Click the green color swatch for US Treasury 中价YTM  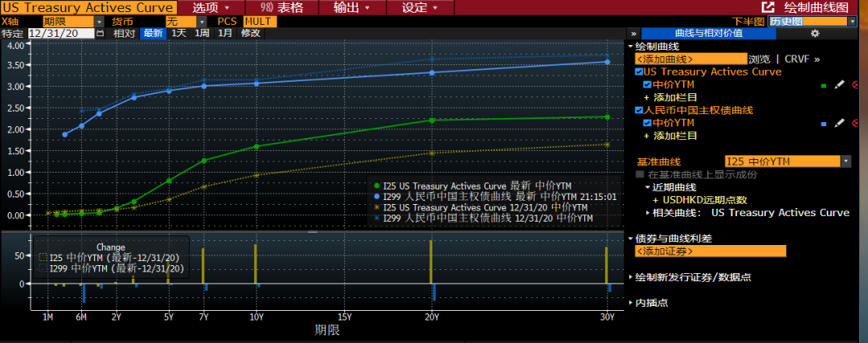coord(823,85)
